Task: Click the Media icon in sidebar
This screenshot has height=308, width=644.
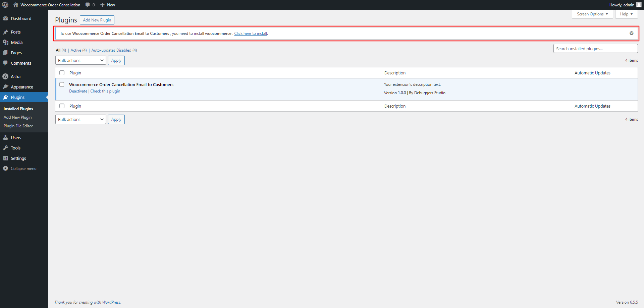Action: [5, 42]
